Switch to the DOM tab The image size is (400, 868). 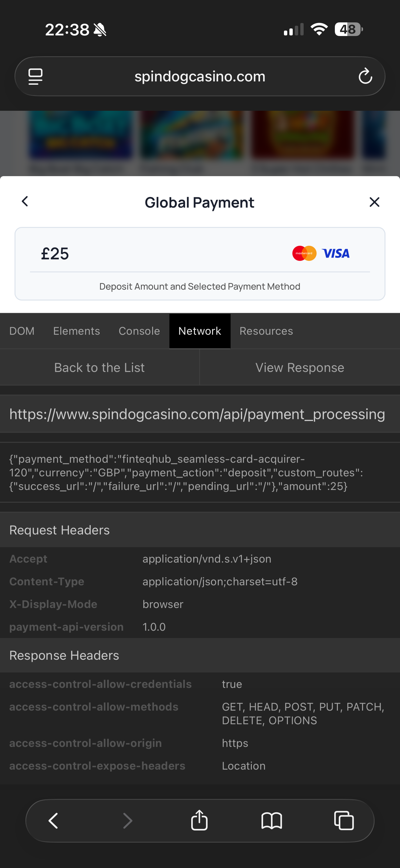click(x=22, y=331)
